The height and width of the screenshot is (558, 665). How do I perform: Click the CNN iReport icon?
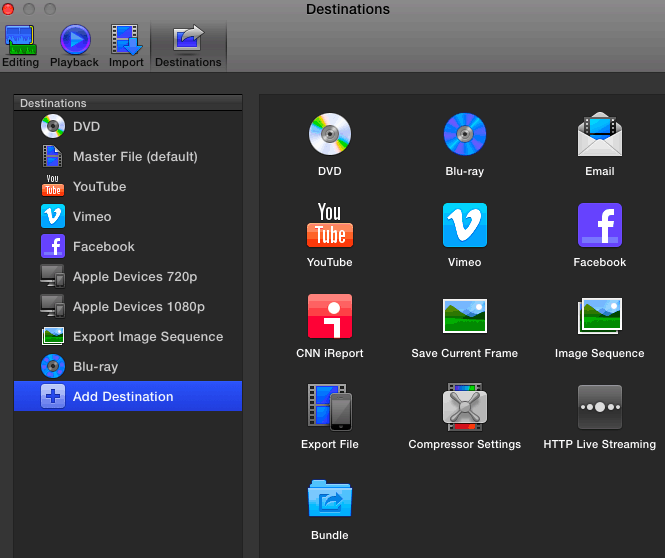(330, 316)
